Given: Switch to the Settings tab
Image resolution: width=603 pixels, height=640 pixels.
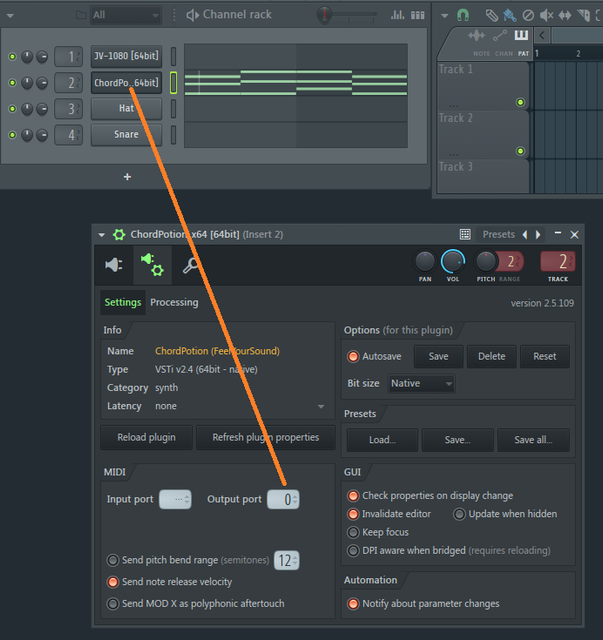Looking at the screenshot, I should [x=123, y=302].
